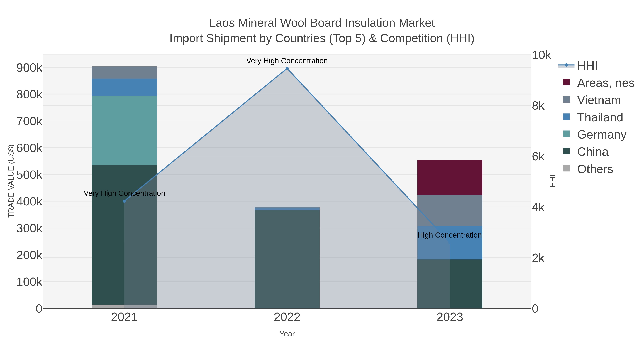Toggle the Germany legend entry

point(594,134)
